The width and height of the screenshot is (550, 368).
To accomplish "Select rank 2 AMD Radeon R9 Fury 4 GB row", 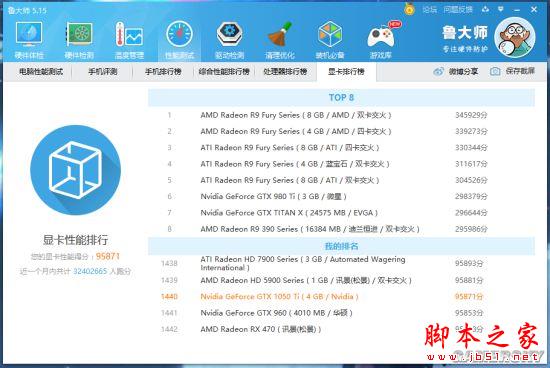I will [341, 131].
